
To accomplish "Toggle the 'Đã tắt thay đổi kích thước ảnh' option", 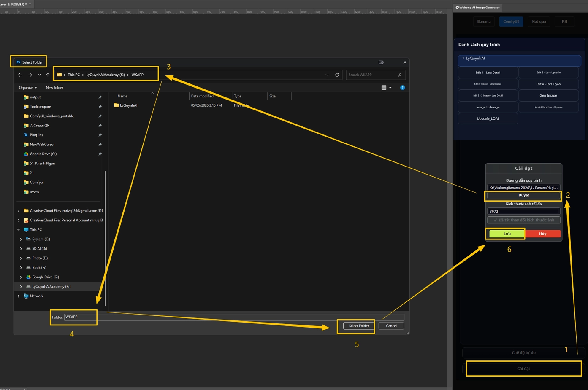I will click(x=524, y=220).
